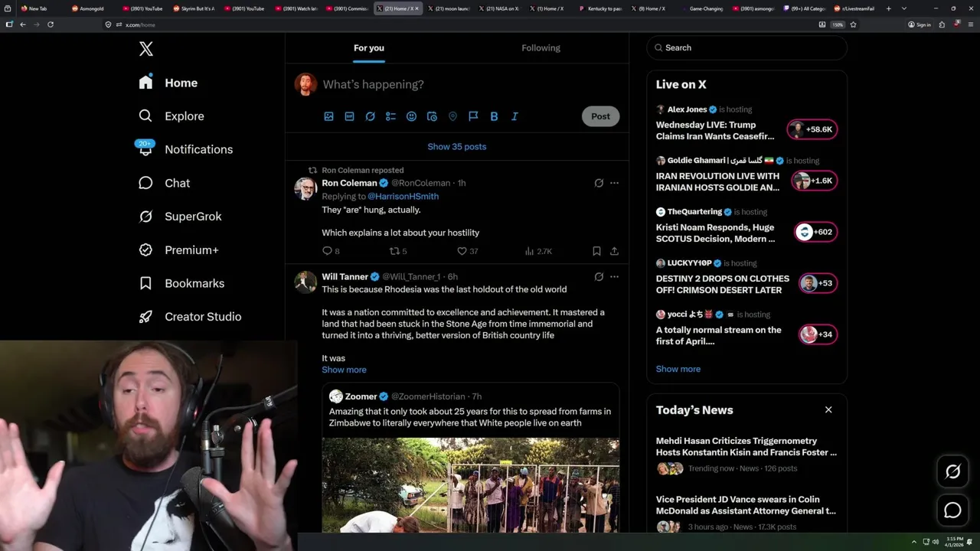Image resolution: width=980 pixels, height=551 pixels.
Task: Join TheQuartering live +602
Action: [815, 232]
